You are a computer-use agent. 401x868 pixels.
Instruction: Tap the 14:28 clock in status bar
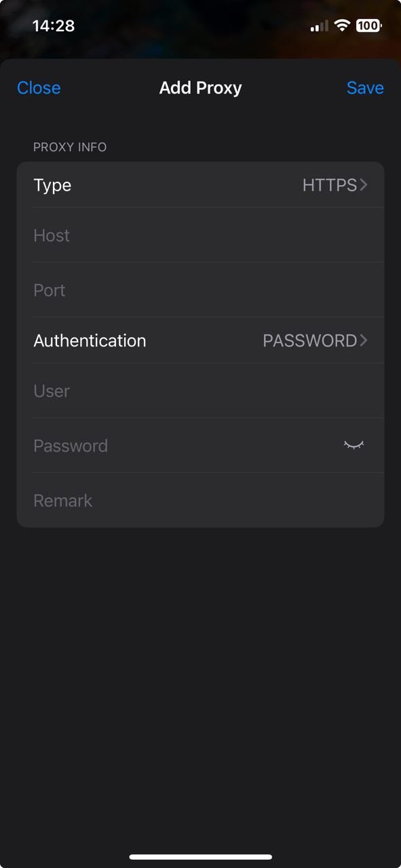tap(54, 26)
